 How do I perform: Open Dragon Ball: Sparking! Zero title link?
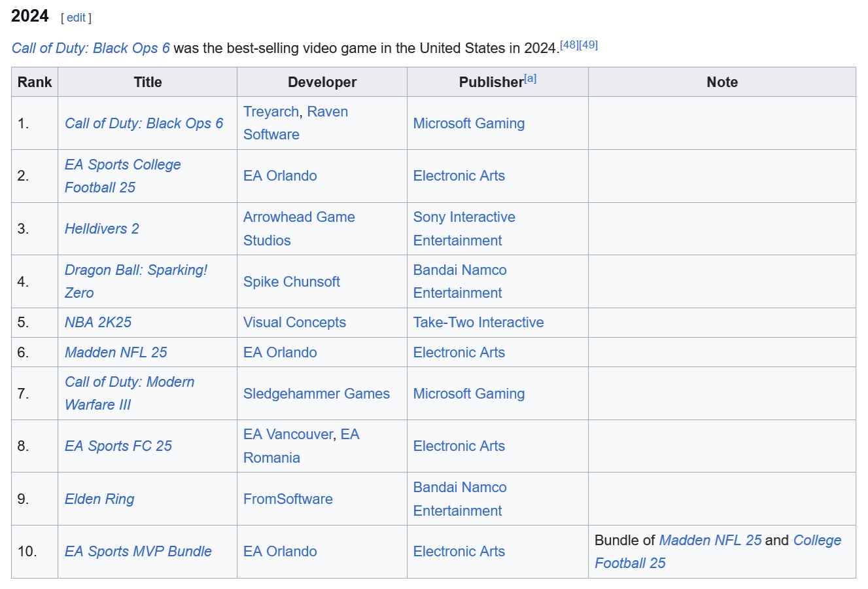pyautogui.click(x=136, y=281)
